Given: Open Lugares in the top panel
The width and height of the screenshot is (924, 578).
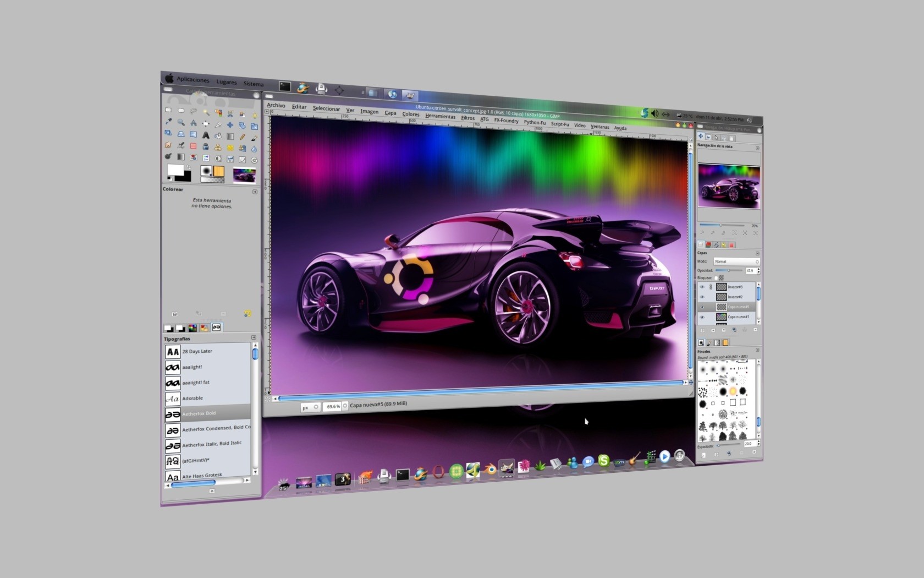Looking at the screenshot, I should 227,82.
